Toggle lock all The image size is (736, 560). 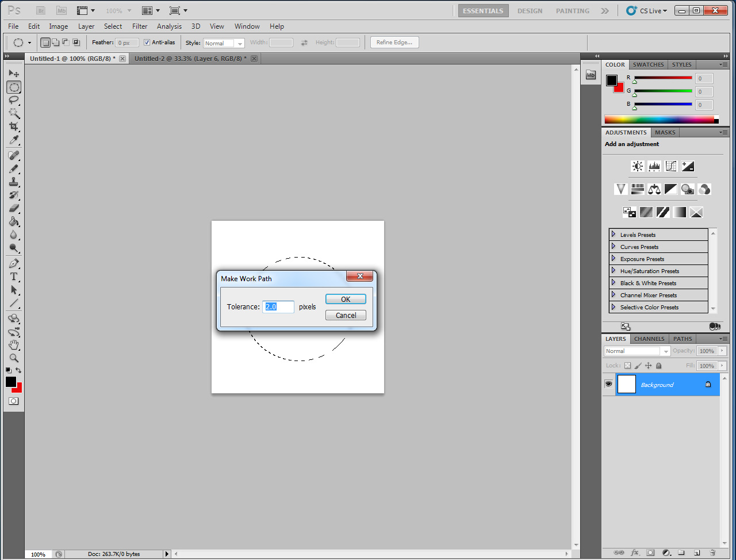[x=659, y=366]
